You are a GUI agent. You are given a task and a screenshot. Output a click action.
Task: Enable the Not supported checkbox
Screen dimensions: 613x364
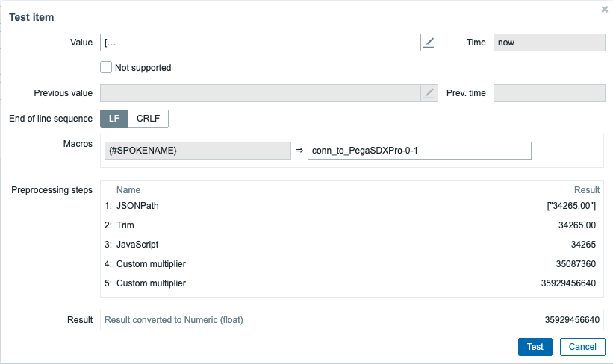tap(106, 68)
